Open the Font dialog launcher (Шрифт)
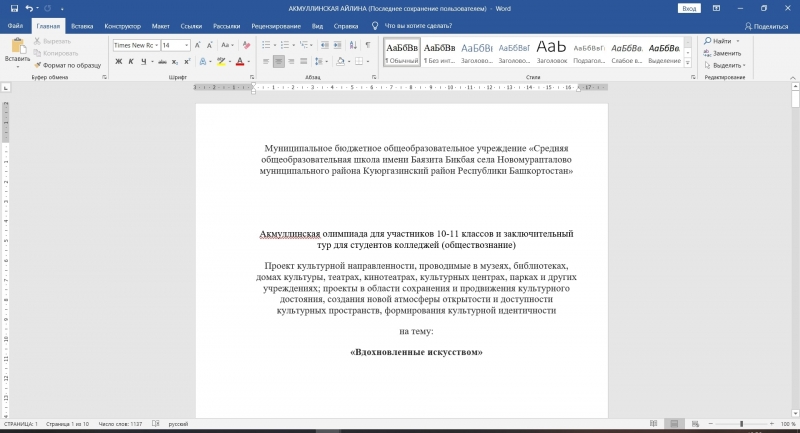This screenshot has height=433, width=800. [x=252, y=77]
